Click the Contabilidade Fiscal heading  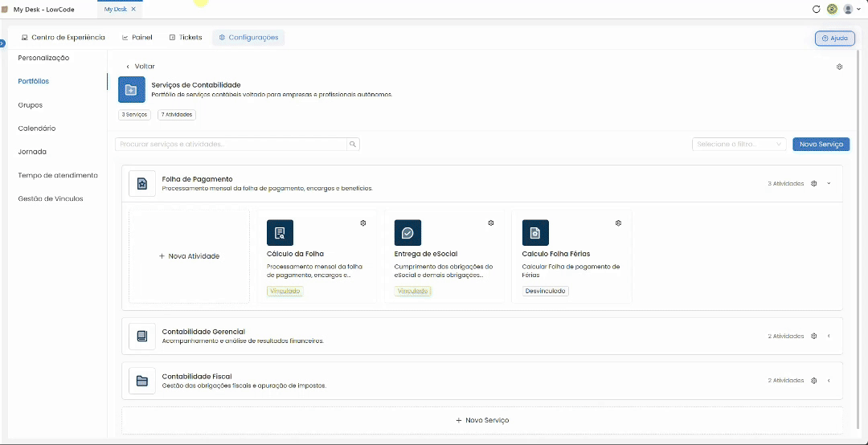tap(197, 377)
